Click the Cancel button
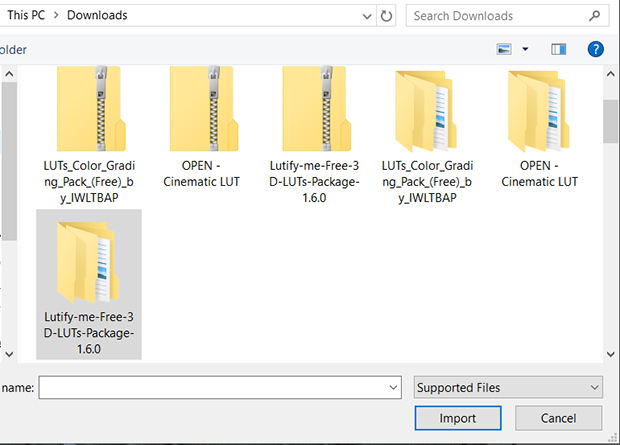 point(558,418)
